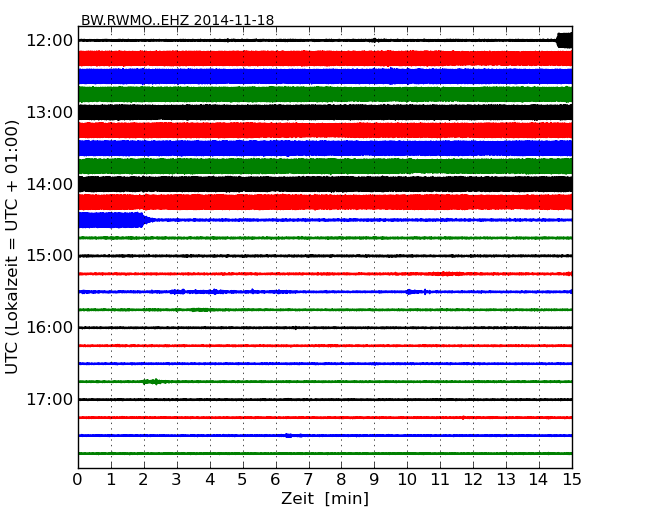Click the thin black trace at 15:00
The width and height of the screenshot is (650, 520).
pos(325,256)
